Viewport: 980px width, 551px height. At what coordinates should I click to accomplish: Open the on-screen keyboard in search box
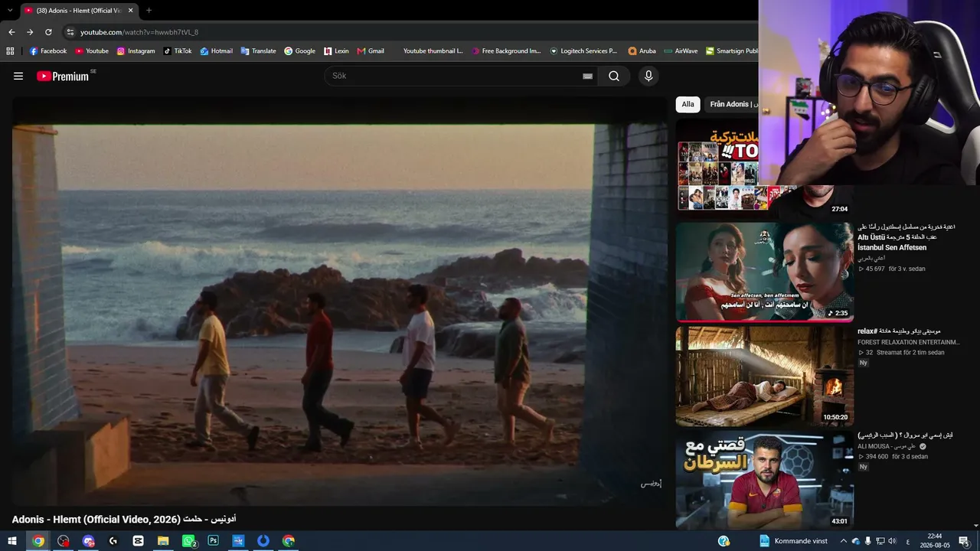(587, 77)
